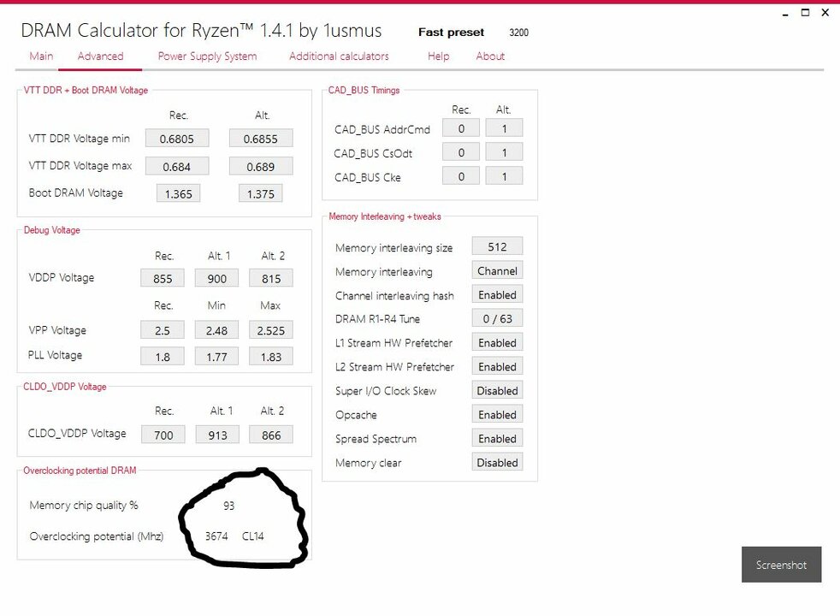The width and height of the screenshot is (840, 616).
Task: Click CLDO_VDDP Voltage Alt. 2 field 866
Action: [271, 435]
